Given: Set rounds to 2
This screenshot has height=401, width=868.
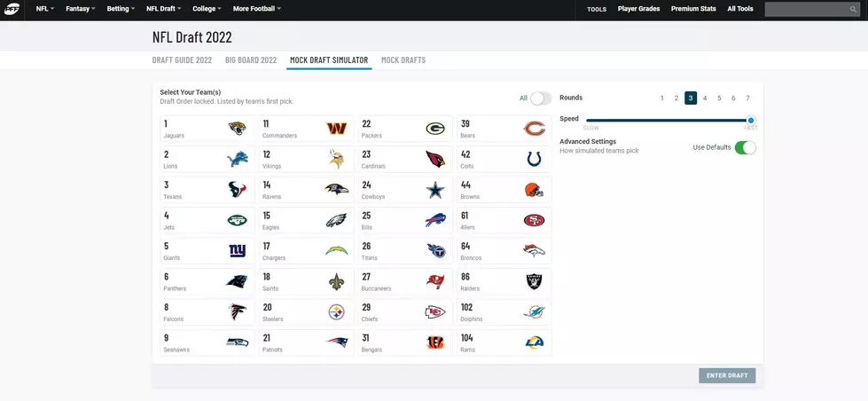Looking at the screenshot, I should point(676,98).
